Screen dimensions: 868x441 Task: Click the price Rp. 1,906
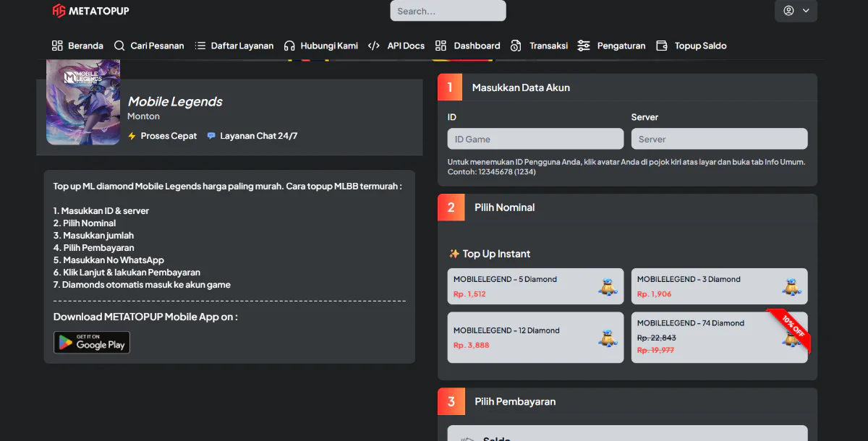pos(654,294)
